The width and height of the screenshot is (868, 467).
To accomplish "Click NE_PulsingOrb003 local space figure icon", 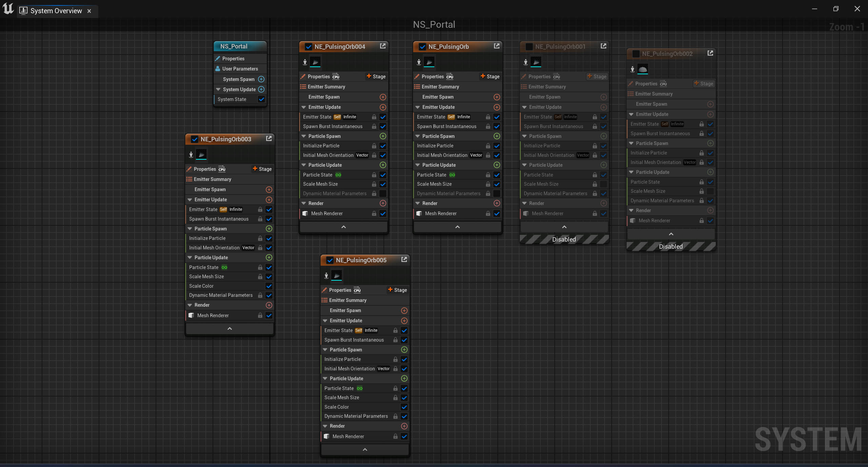I will coord(191,155).
